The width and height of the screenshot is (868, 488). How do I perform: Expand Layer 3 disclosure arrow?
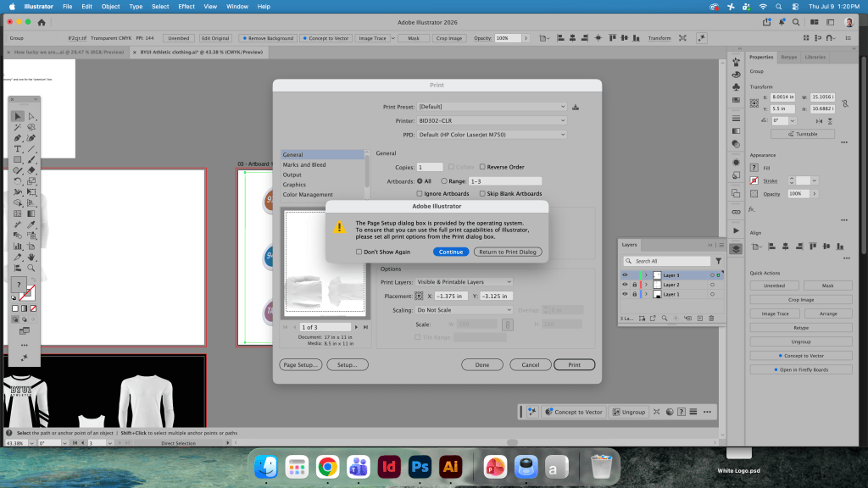coord(646,275)
